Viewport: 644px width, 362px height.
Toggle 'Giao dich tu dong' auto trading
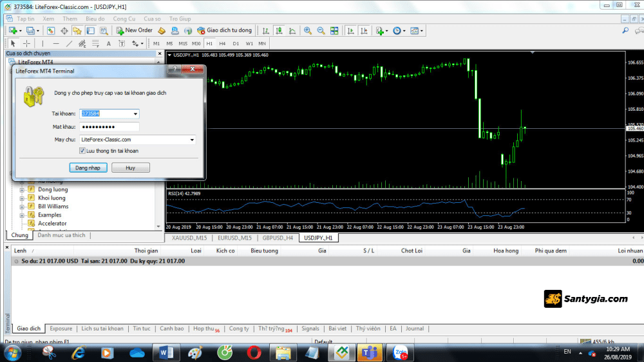pyautogui.click(x=224, y=30)
